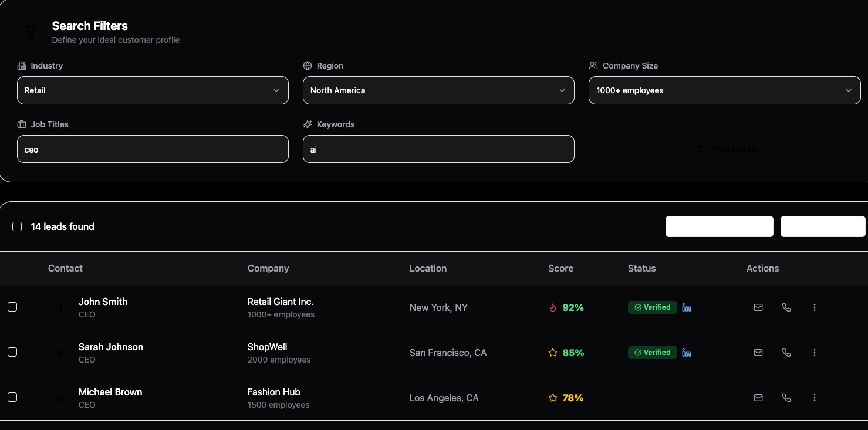The image size is (868, 430).
Task: Toggle select-all leads checkbox
Action: [17, 226]
